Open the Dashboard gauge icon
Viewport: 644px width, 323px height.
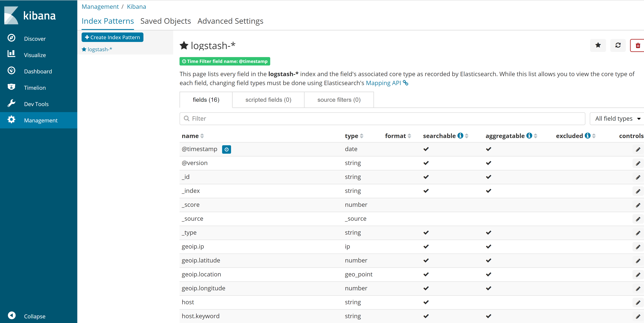[12, 70]
